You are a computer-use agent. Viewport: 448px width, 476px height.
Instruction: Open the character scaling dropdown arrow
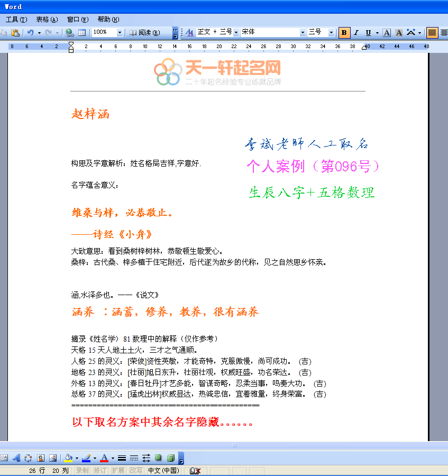[419, 33]
